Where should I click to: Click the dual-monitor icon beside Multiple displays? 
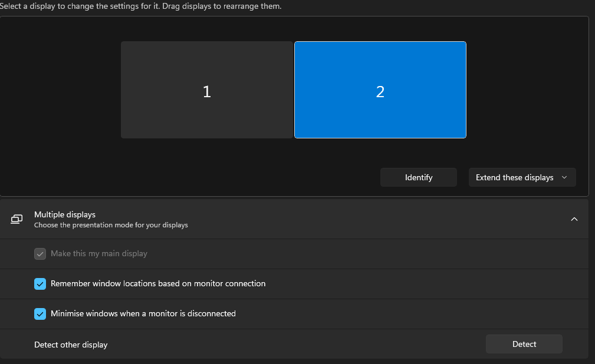click(x=17, y=219)
